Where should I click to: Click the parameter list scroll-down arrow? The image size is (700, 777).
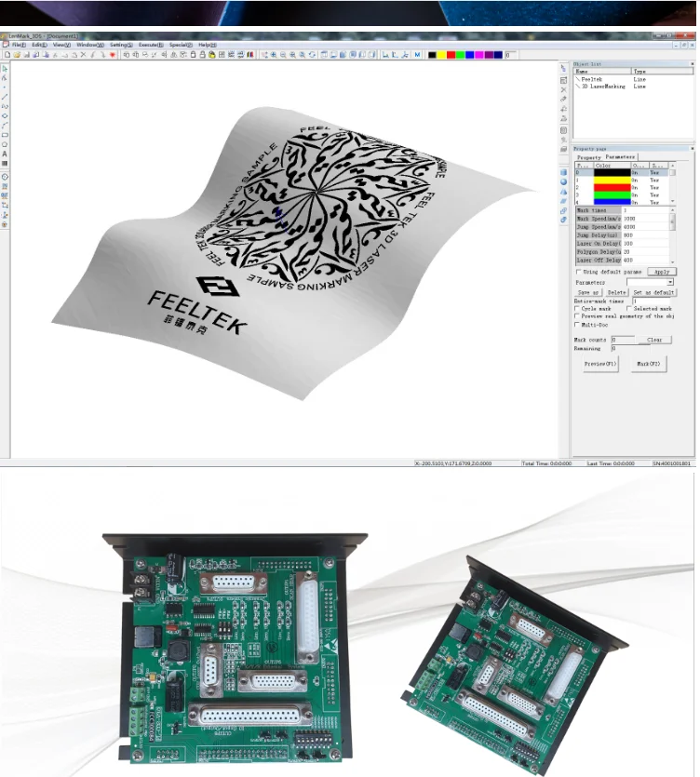(672, 261)
